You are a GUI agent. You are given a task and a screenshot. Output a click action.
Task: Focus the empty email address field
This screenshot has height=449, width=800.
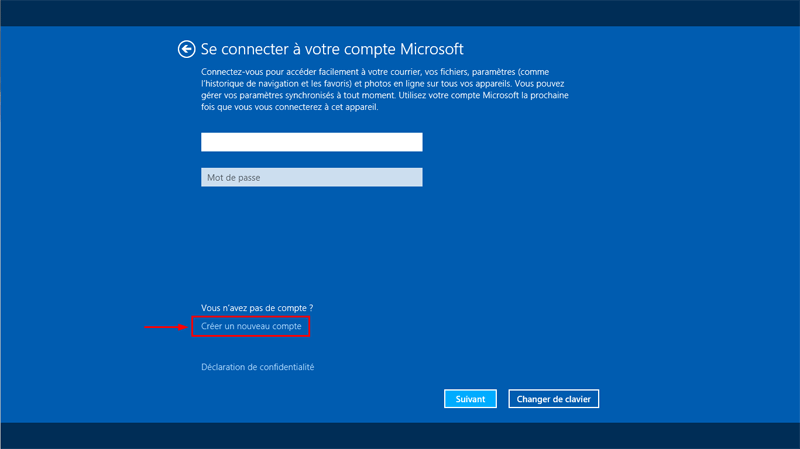point(311,143)
